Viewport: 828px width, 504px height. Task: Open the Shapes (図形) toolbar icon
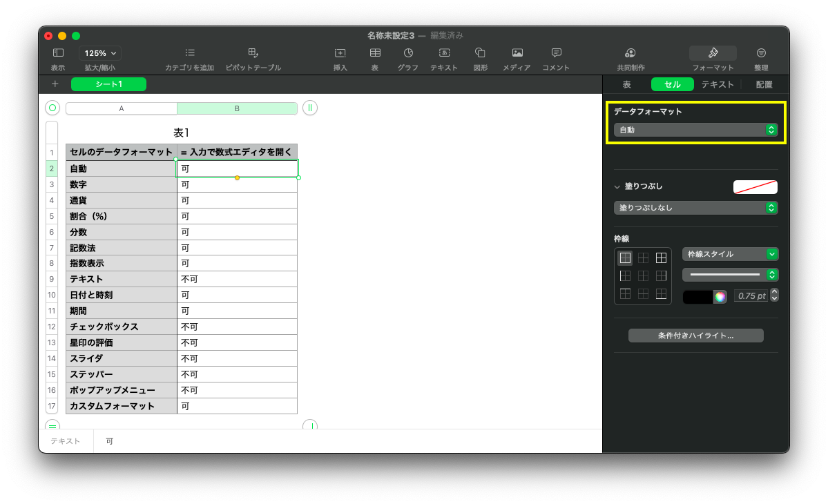(480, 53)
